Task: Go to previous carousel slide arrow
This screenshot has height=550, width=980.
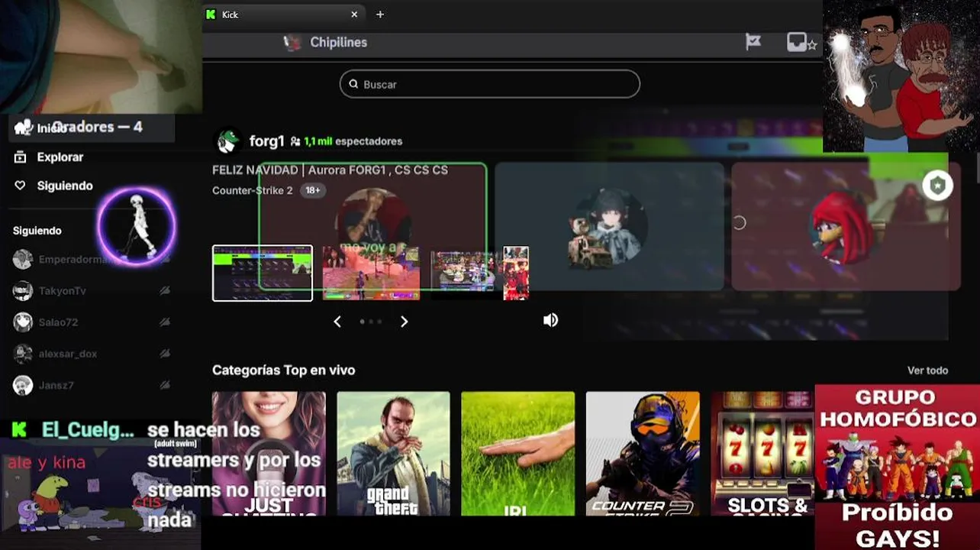Action: coord(337,322)
